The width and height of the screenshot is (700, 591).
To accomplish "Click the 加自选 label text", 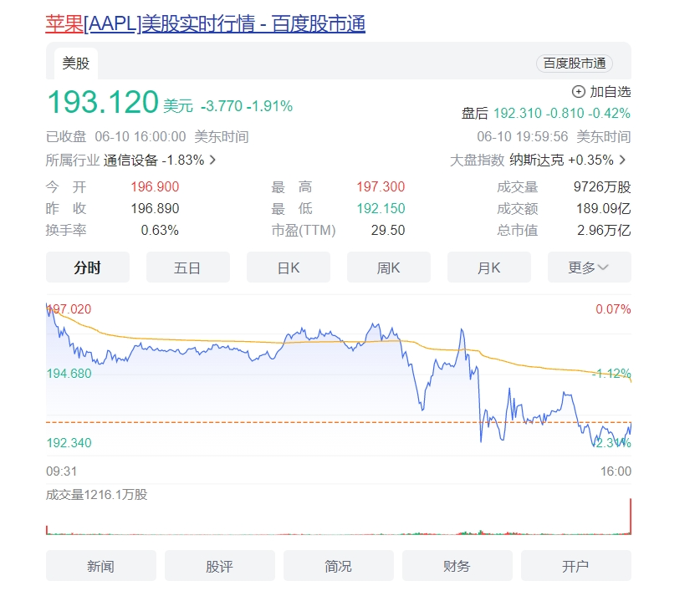I will click(x=611, y=92).
